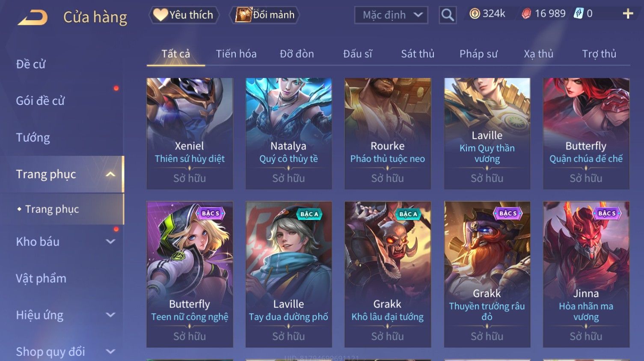Collapse the Trang phục sidebar section

click(x=110, y=174)
